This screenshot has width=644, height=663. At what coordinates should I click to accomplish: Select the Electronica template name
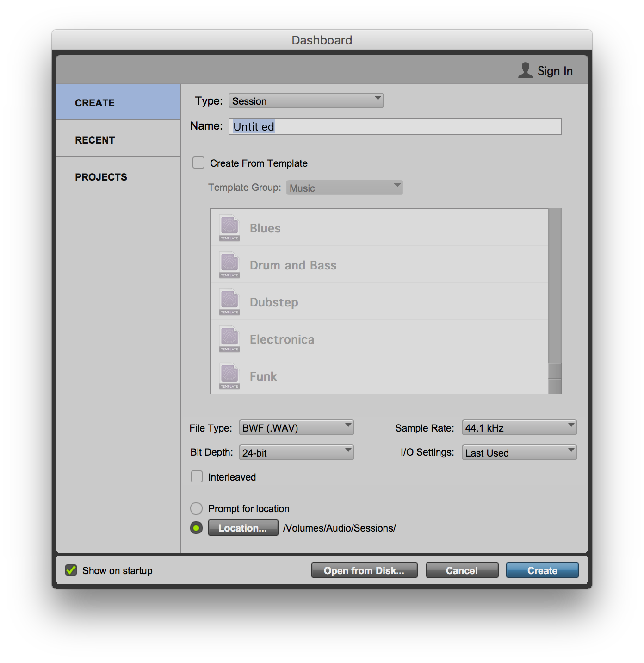click(x=282, y=339)
